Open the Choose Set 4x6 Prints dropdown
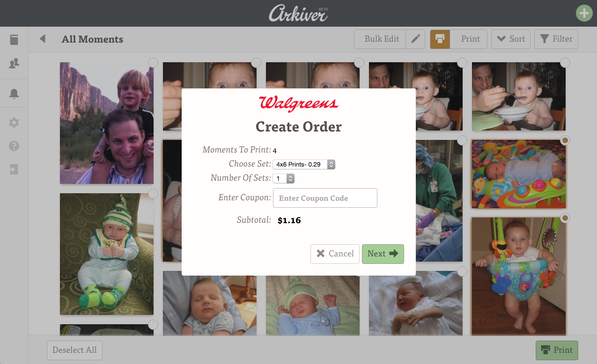 (304, 164)
